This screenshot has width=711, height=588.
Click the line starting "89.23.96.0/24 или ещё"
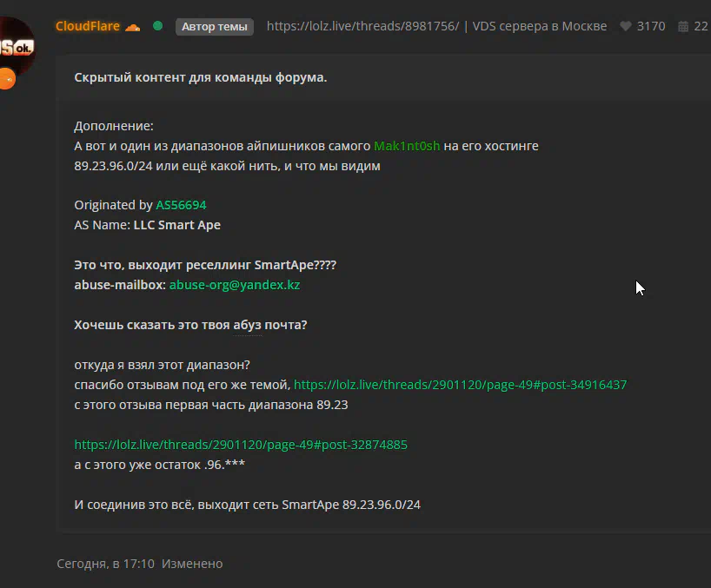[x=227, y=166]
